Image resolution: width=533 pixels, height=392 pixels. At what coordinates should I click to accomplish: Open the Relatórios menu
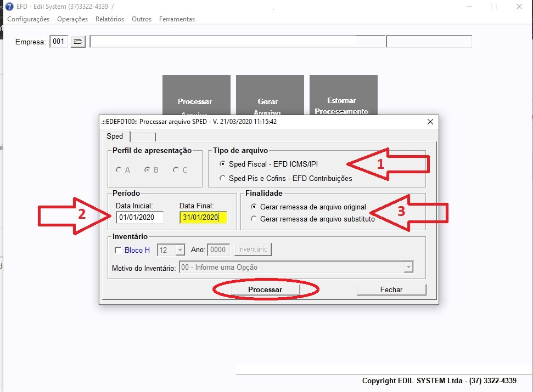(109, 19)
